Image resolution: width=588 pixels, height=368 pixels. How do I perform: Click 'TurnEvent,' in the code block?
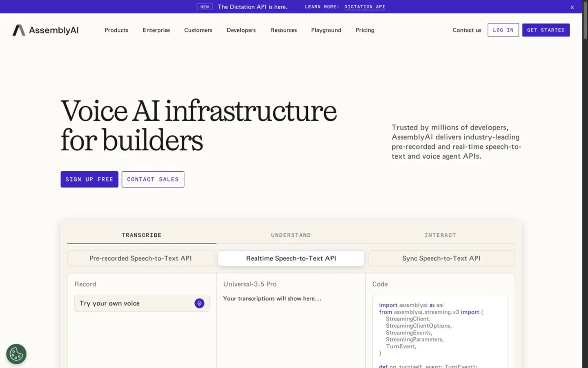coord(401,346)
